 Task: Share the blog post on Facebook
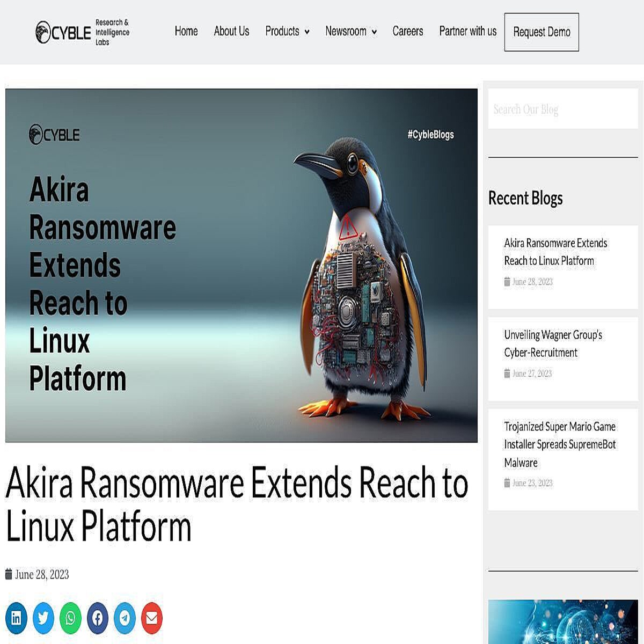click(97, 618)
